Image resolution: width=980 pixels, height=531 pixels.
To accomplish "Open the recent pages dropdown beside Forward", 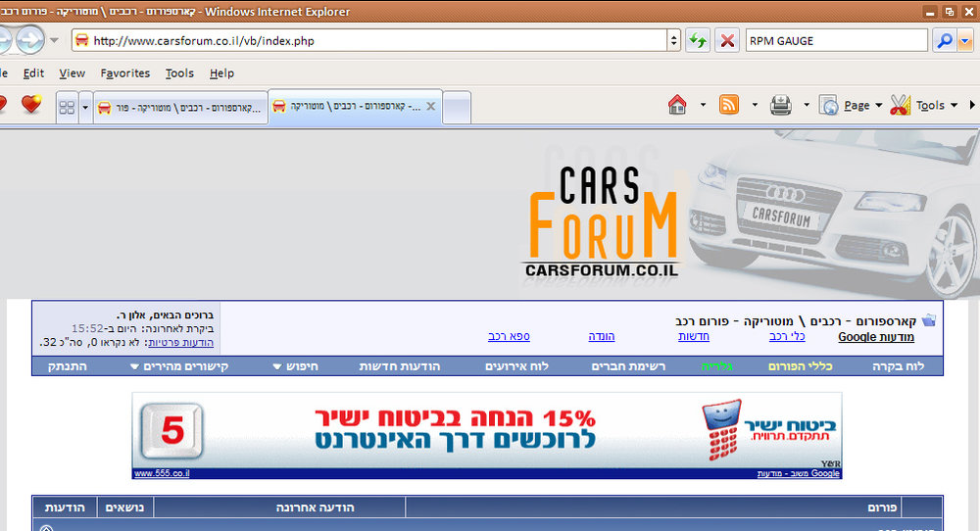I will [54, 40].
